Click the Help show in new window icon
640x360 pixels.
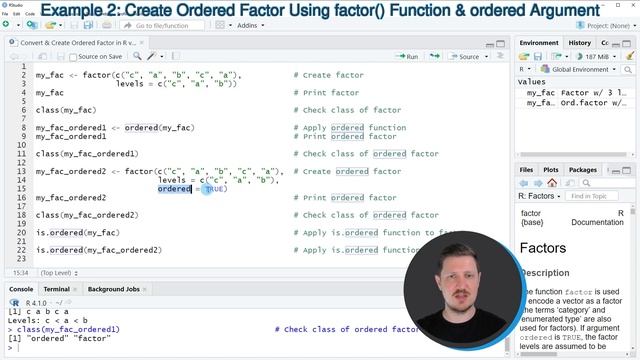pyautogui.click(x=570, y=183)
